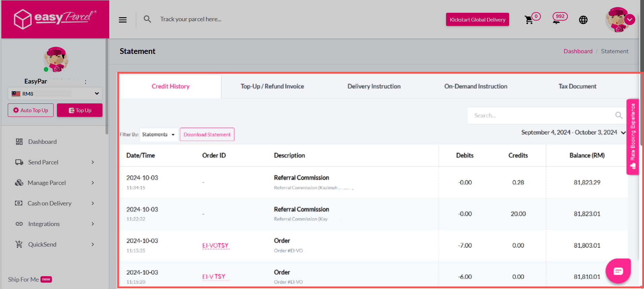Expand the Send Parcel submenu chevron

(x=93, y=162)
